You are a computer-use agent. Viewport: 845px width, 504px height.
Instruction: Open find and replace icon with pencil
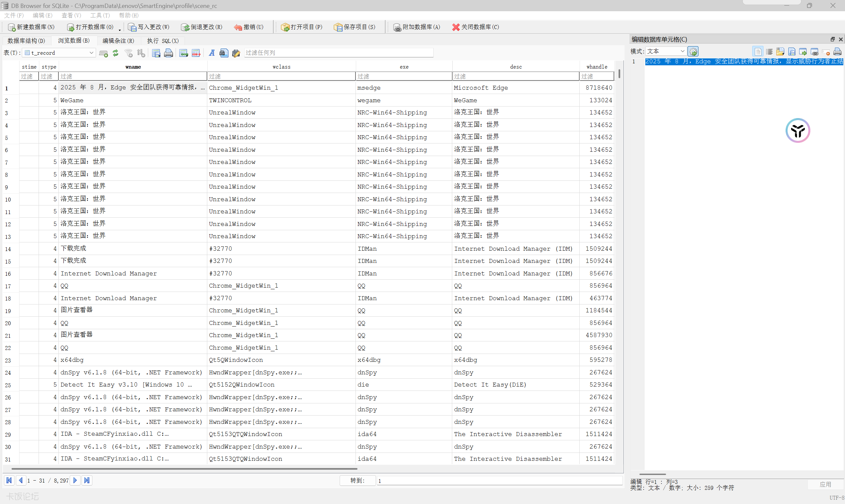pos(236,53)
